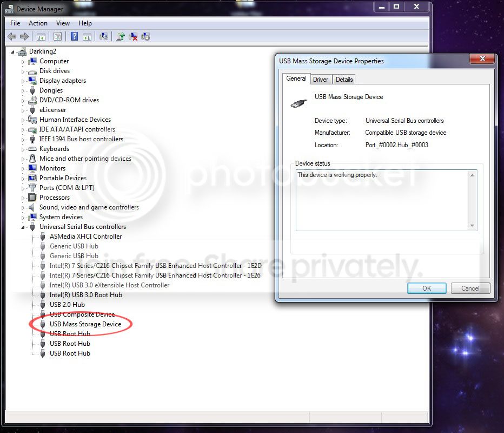504x433 pixels.
Task: Switch to the Driver tab
Action: 321,80
